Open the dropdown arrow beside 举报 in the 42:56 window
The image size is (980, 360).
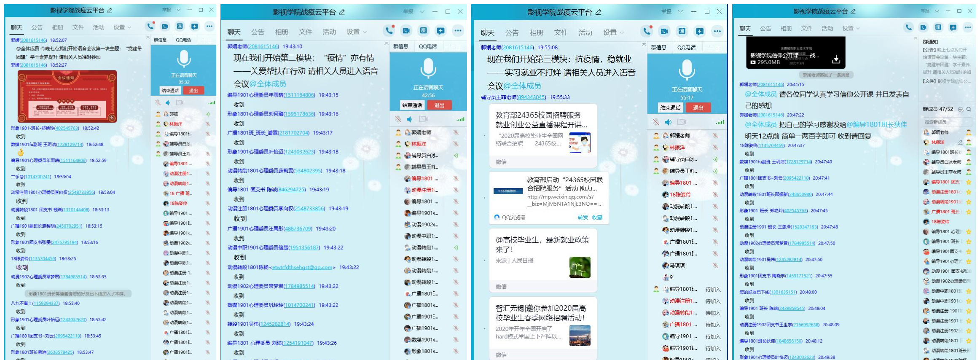click(x=422, y=11)
